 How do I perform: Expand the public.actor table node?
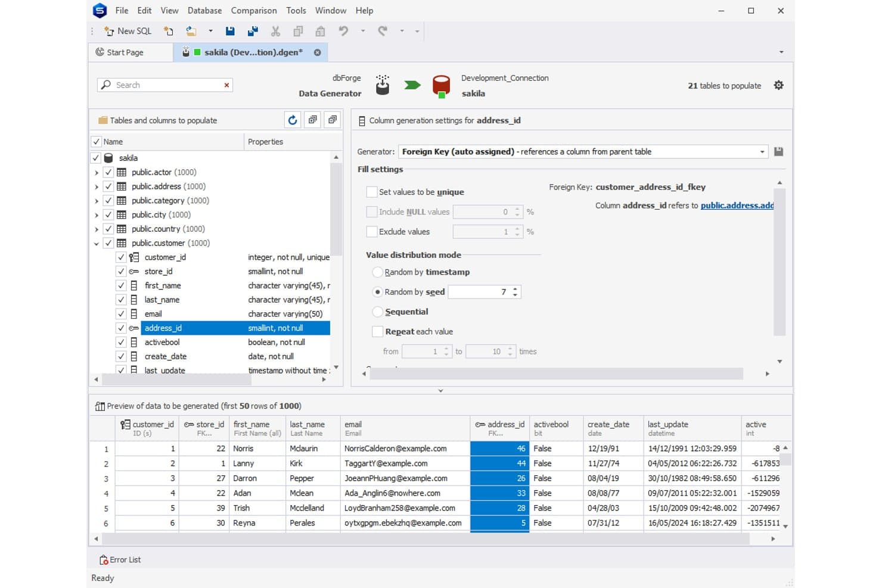coord(97,172)
